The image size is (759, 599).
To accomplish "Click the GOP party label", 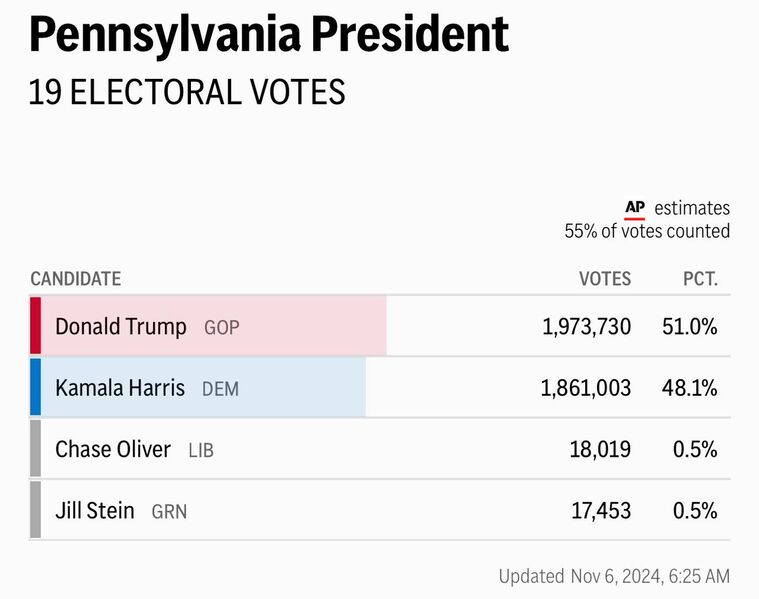I will tap(222, 328).
